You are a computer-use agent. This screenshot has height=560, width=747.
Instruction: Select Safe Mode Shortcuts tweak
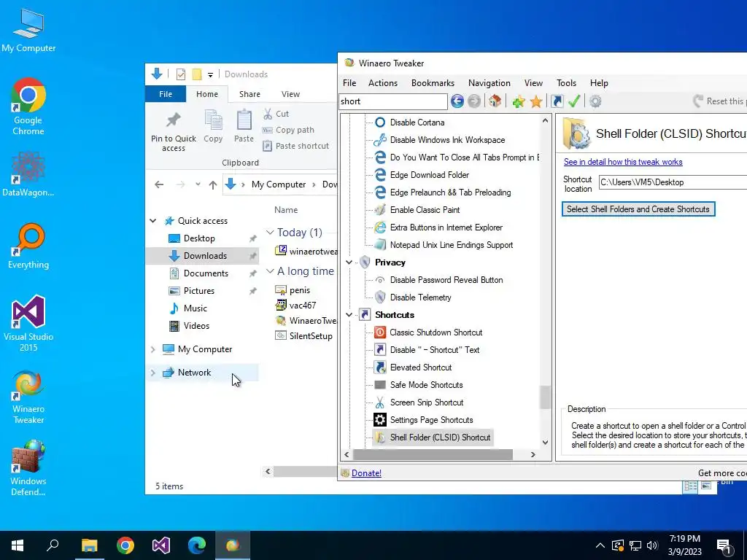tap(426, 385)
